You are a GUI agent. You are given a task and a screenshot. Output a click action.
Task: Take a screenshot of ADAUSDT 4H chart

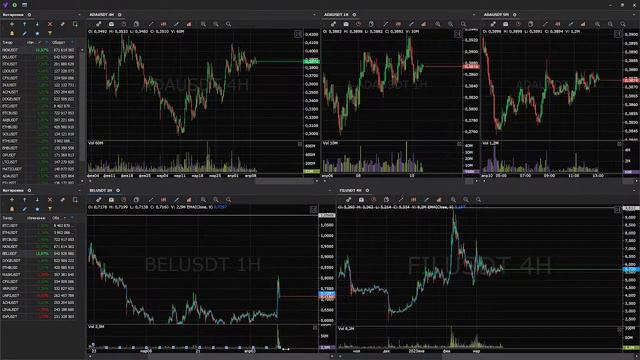click(x=111, y=24)
